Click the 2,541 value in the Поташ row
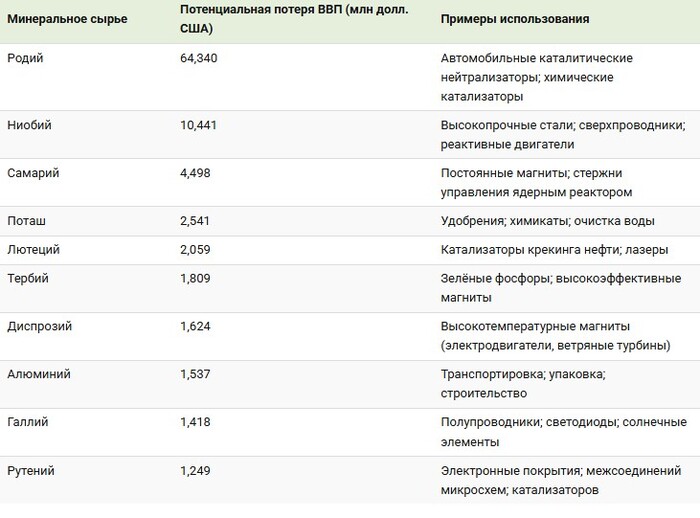 point(195,221)
